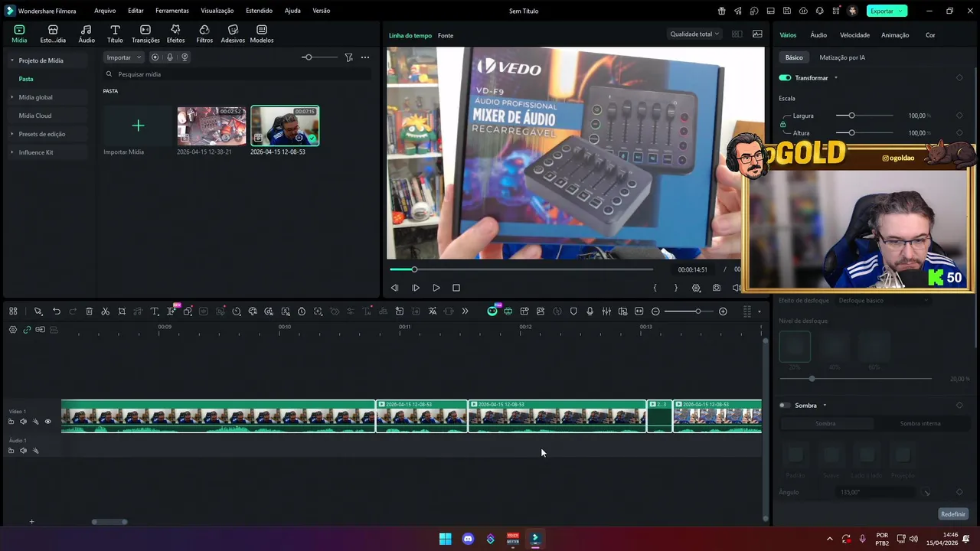The width and height of the screenshot is (980, 551).
Task: Select the Matização por IA subtab
Action: click(842, 57)
